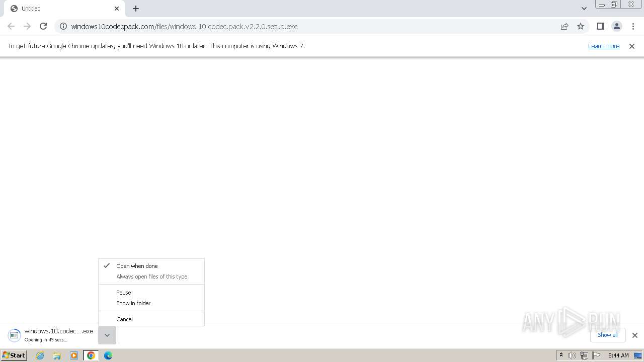The width and height of the screenshot is (644, 362).
Task: View site information icon in address bar
Action: point(63,26)
